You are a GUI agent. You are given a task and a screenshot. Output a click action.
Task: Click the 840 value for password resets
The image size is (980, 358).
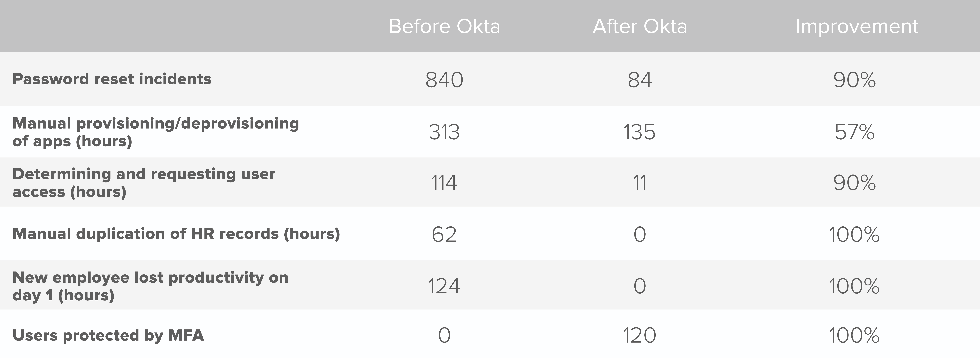point(444,80)
